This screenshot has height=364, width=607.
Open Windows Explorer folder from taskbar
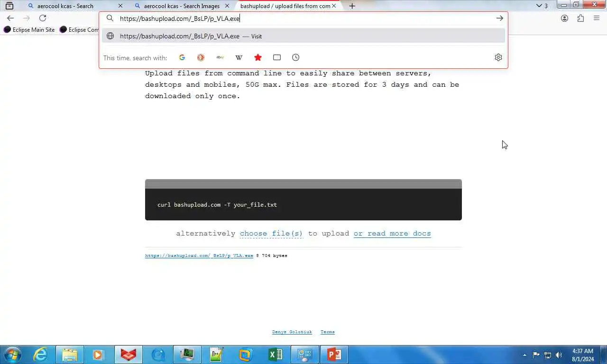pos(70,355)
